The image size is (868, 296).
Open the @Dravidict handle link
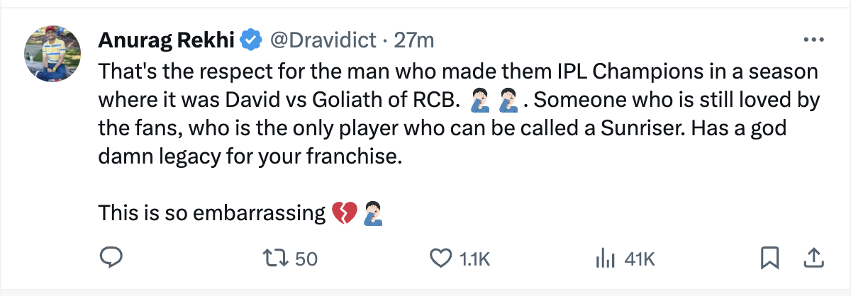coord(322,40)
